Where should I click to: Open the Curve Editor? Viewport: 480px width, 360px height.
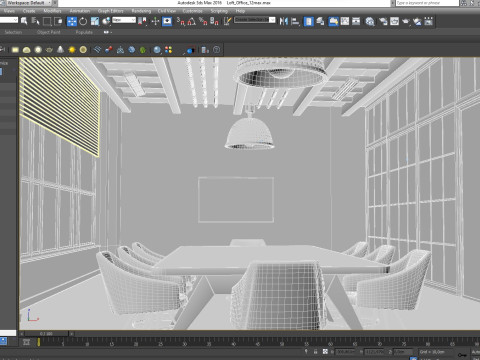coord(345,22)
